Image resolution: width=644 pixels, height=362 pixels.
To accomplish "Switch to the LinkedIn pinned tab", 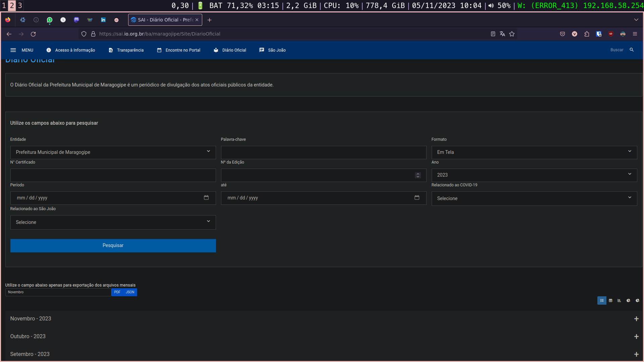I will [103, 20].
